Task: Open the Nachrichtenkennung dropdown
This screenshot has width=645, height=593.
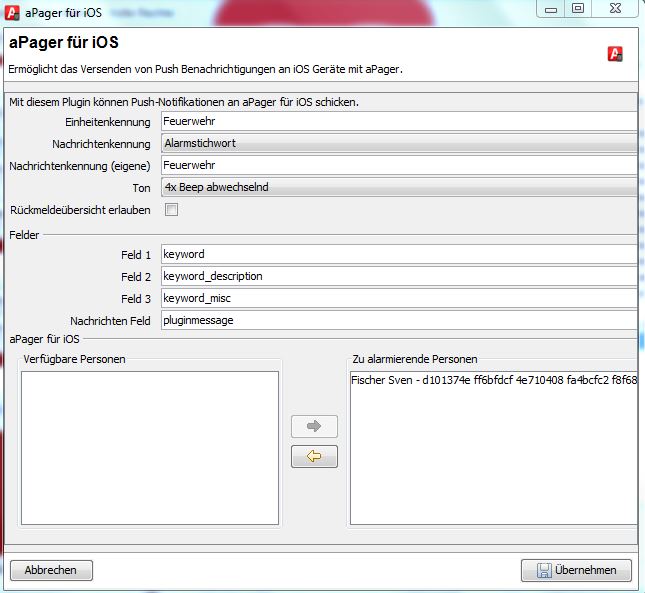Action: click(398, 143)
